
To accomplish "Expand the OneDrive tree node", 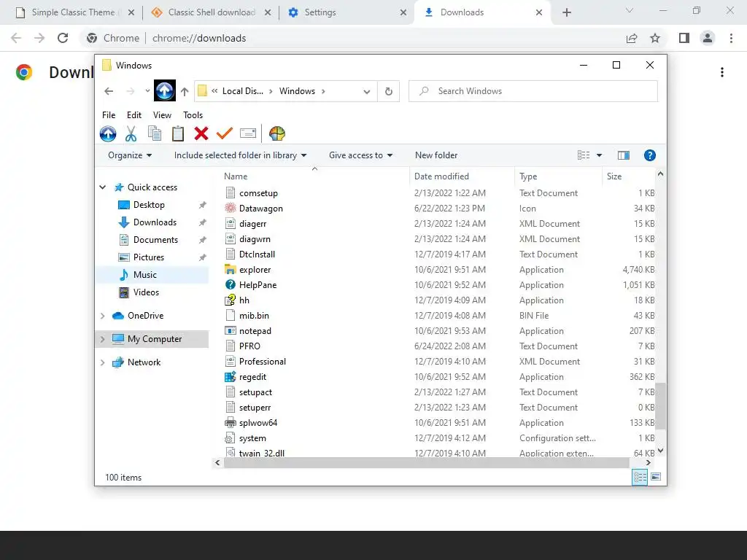I will point(102,316).
